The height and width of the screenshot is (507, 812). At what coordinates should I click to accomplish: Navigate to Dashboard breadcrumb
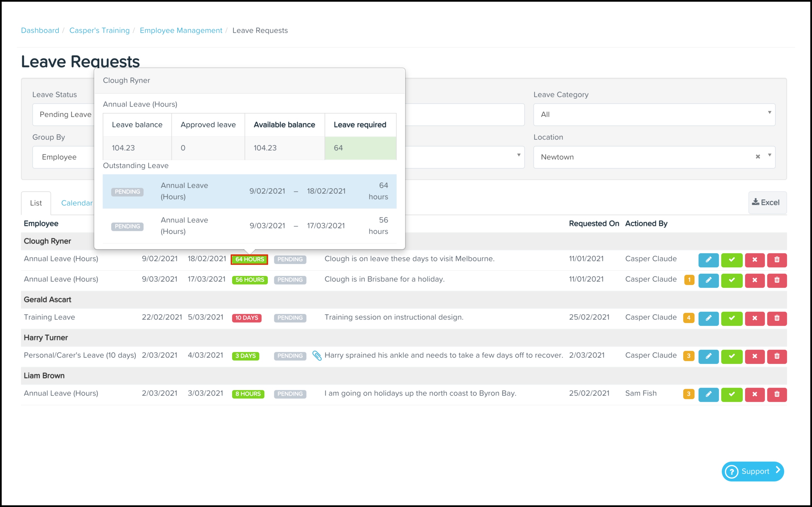tap(40, 30)
